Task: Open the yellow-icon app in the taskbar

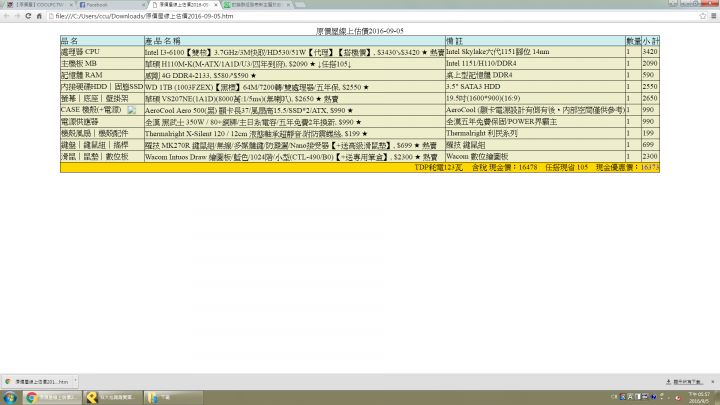Action: (113, 397)
